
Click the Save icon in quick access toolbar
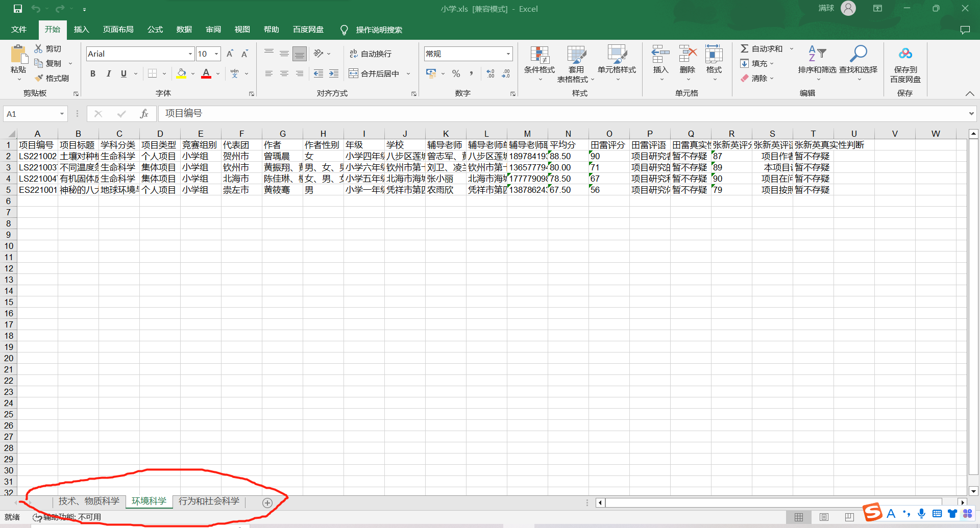point(18,9)
